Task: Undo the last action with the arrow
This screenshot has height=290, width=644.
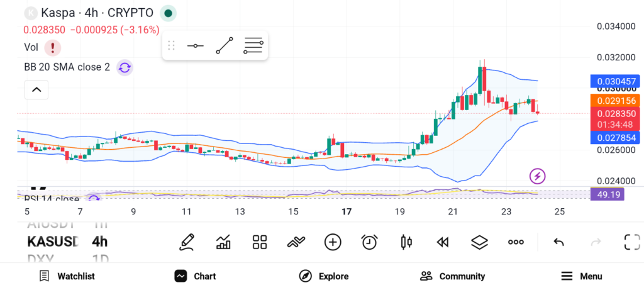Action: click(x=558, y=242)
